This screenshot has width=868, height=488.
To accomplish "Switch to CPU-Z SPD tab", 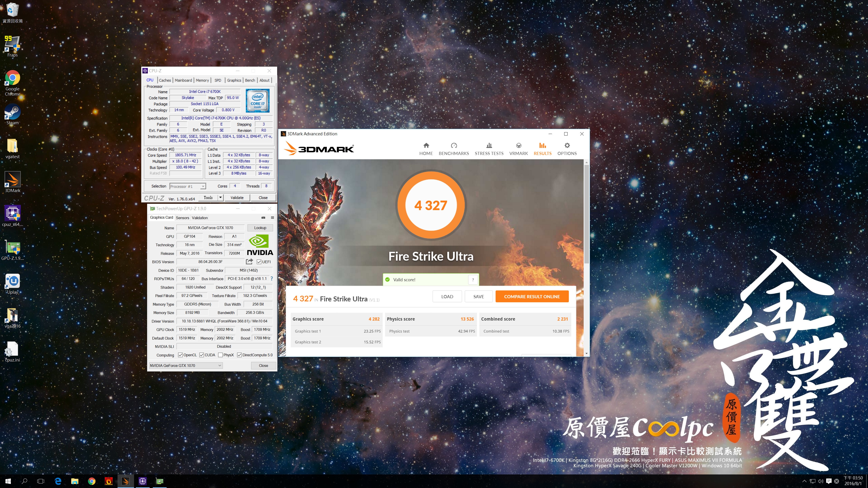I will tap(218, 80).
